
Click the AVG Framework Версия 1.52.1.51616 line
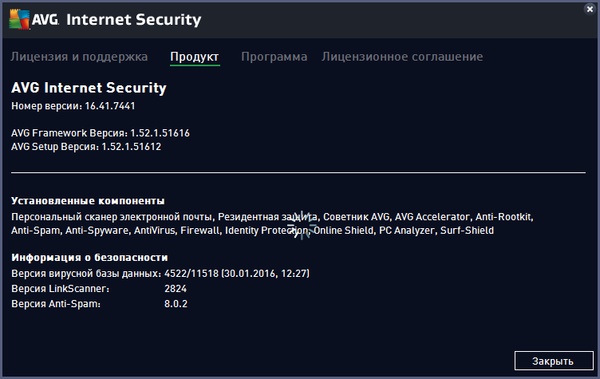100,133
